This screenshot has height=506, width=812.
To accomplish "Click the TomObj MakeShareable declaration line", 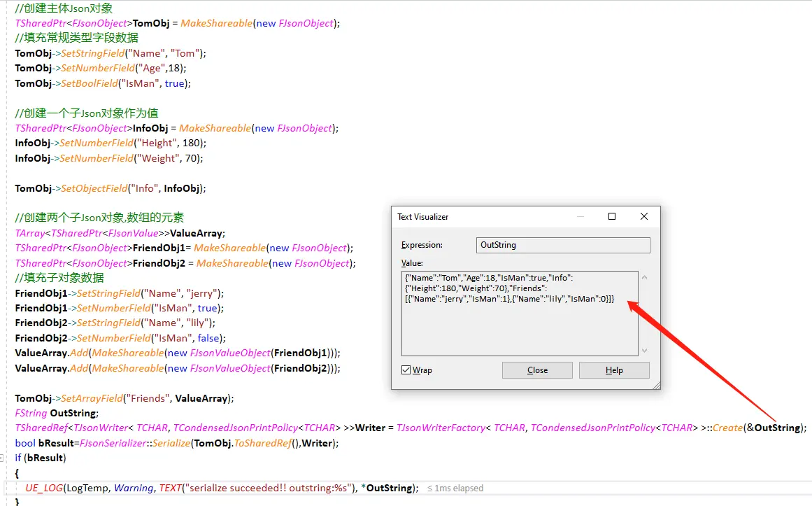I will 177,23.
